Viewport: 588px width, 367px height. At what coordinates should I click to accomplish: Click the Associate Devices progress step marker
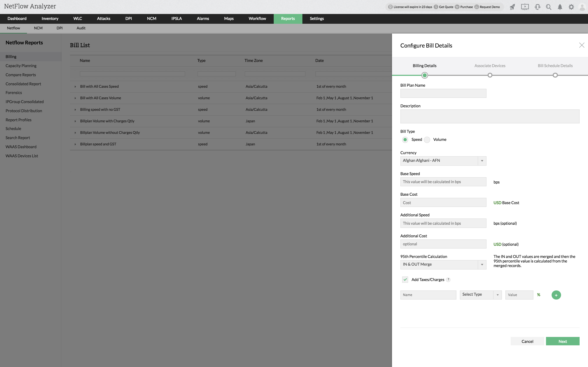(x=490, y=75)
